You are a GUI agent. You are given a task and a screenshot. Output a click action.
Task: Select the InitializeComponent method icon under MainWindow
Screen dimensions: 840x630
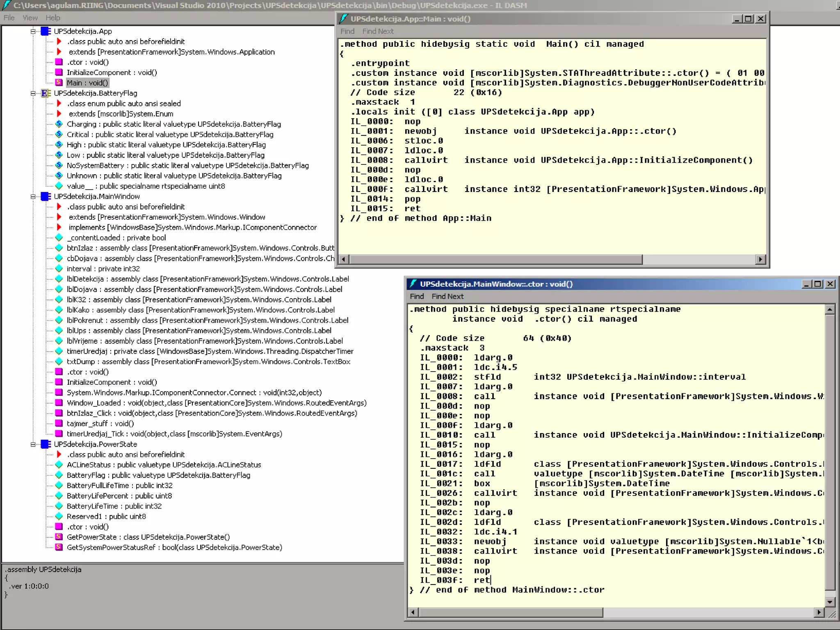[x=59, y=382]
